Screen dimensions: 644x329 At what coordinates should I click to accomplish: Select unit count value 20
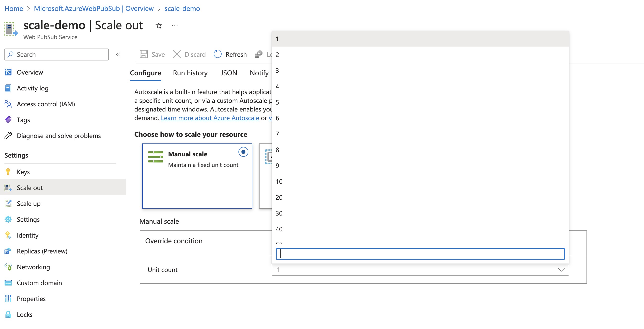[279, 197]
